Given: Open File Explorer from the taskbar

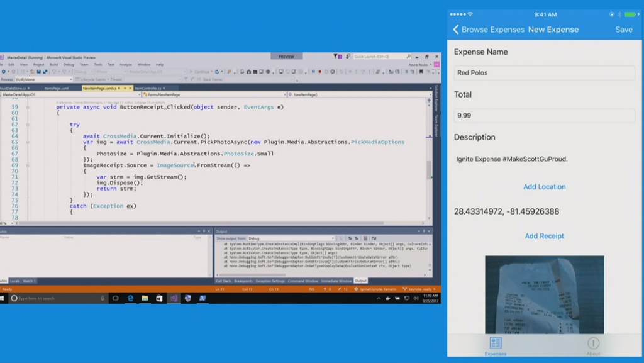Looking at the screenshot, I should [x=145, y=298].
